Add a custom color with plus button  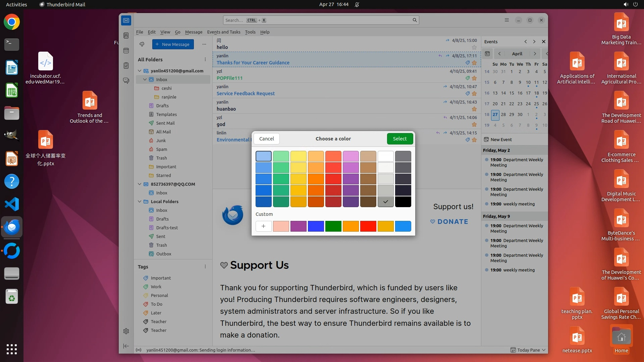click(263, 226)
